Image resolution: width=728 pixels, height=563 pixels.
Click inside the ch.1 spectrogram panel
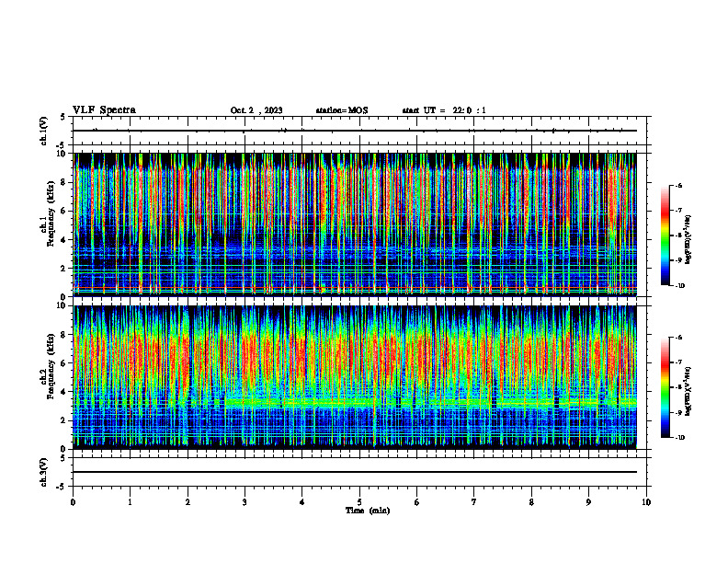click(x=355, y=224)
